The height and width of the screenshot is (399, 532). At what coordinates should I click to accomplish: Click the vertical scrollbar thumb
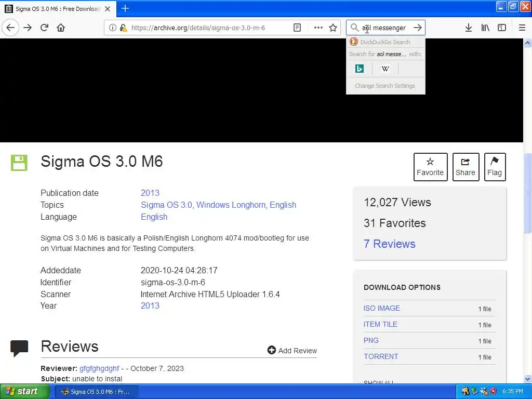(528, 193)
